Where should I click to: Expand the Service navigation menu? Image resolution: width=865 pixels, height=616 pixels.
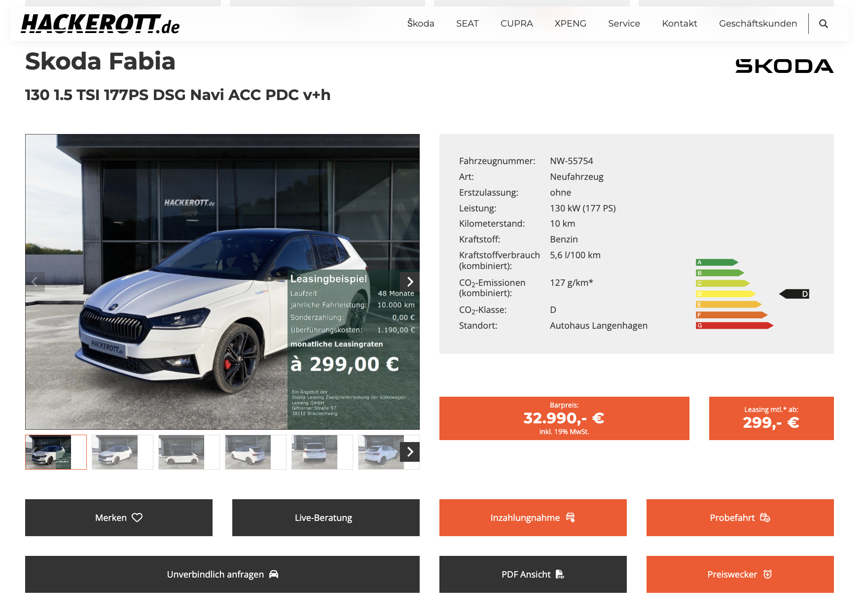(624, 24)
